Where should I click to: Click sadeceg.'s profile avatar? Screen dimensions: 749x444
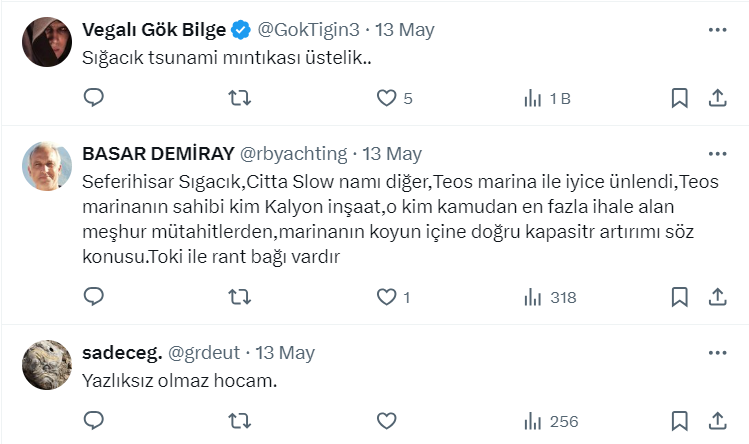47,365
